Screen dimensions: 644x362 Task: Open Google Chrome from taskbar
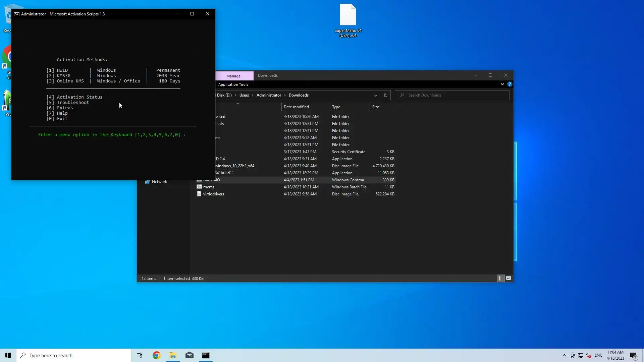click(x=156, y=355)
